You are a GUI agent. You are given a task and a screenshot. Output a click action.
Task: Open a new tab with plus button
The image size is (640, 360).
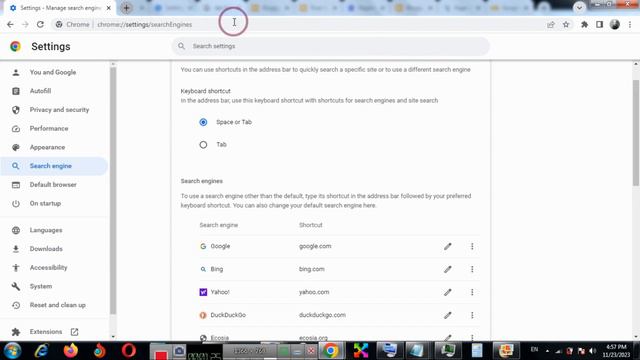click(x=127, y=8)
